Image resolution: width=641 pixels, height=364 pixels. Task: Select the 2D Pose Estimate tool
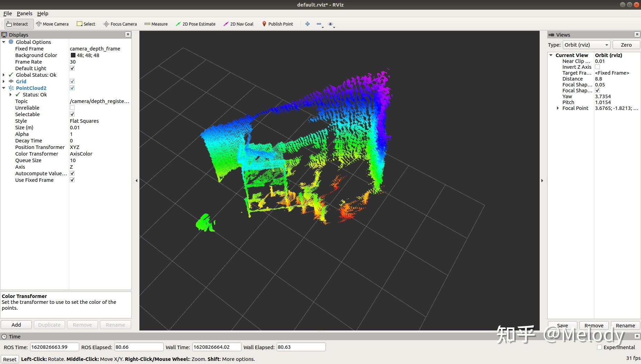pos(195,24)
